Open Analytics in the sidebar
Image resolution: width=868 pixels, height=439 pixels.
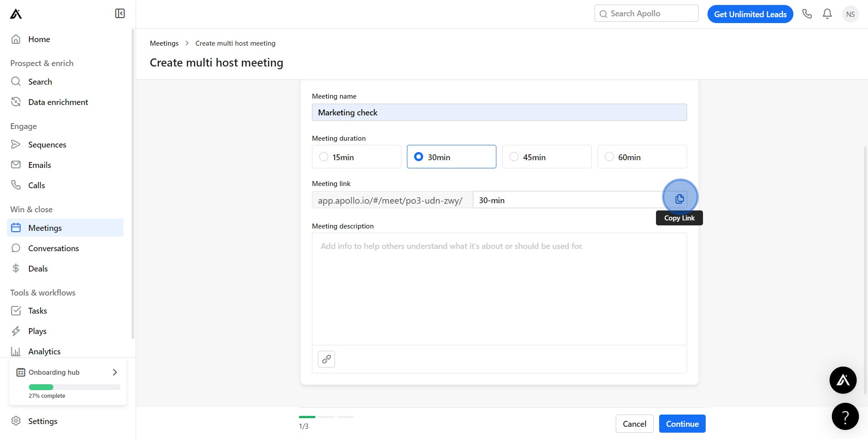65,351
